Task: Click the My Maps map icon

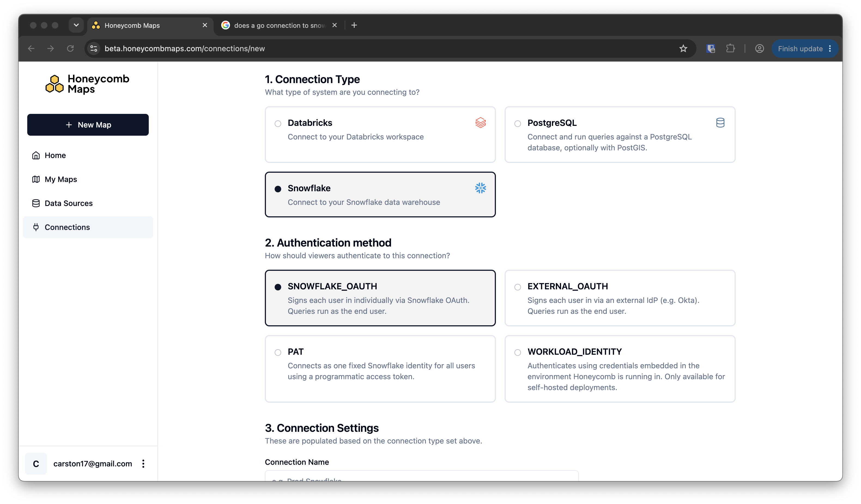Action: (36, 179)
